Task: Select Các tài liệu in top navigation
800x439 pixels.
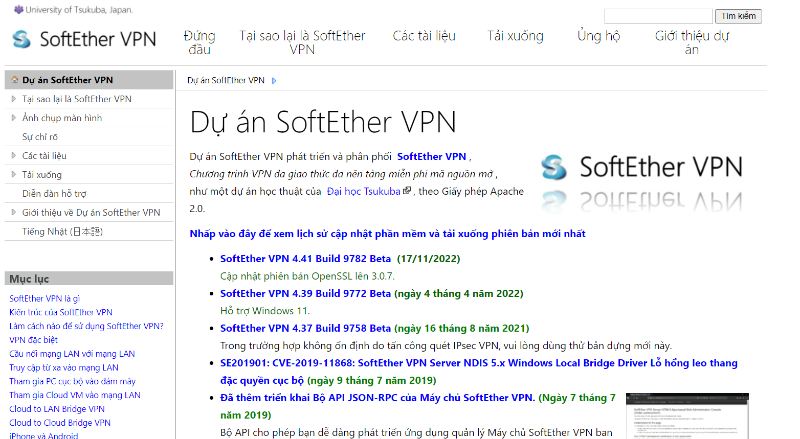Action: click(x=425, y=36)
